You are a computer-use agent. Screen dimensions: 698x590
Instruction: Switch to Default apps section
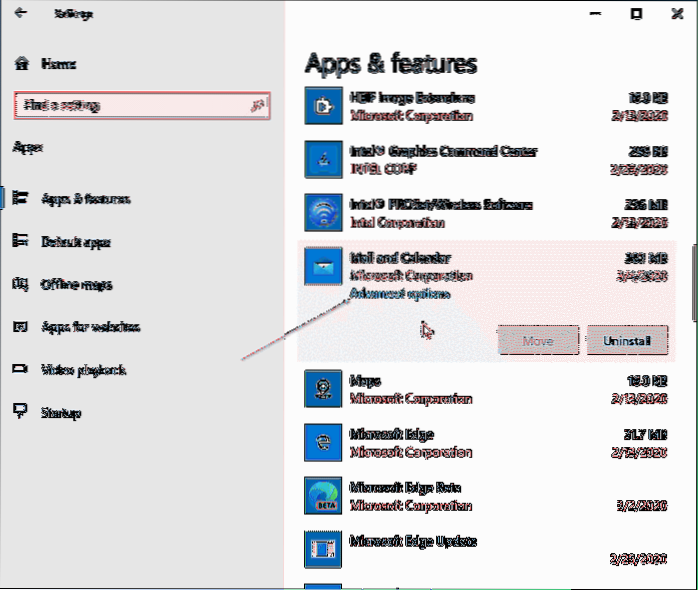(x=75, y=242)
